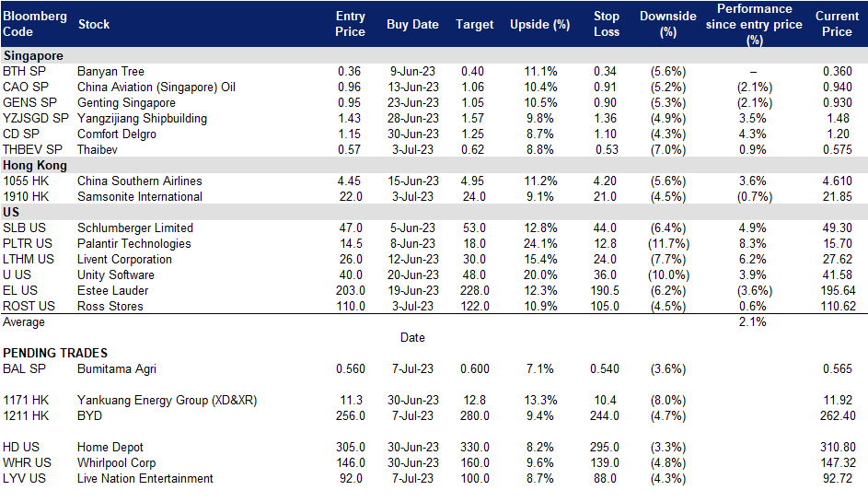Click the Livent Corporation stock name

point(124,260)
